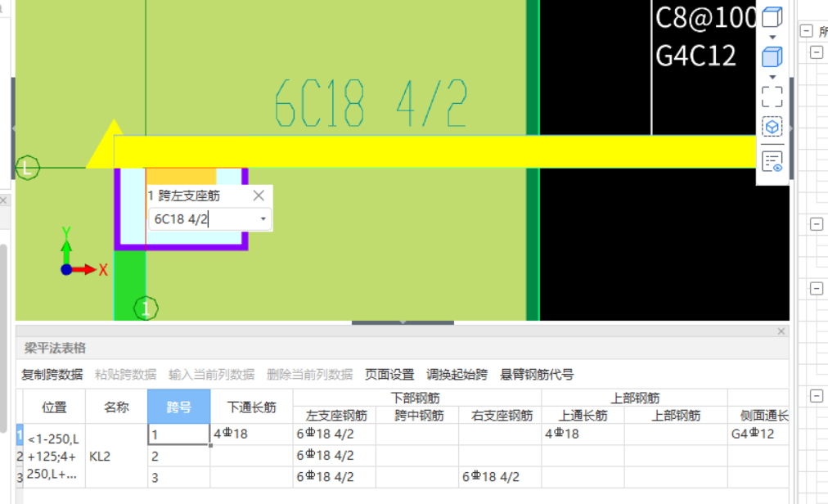Click the list with eye display settings icon
The image size is (828, 504).
(x=772, y=161)
